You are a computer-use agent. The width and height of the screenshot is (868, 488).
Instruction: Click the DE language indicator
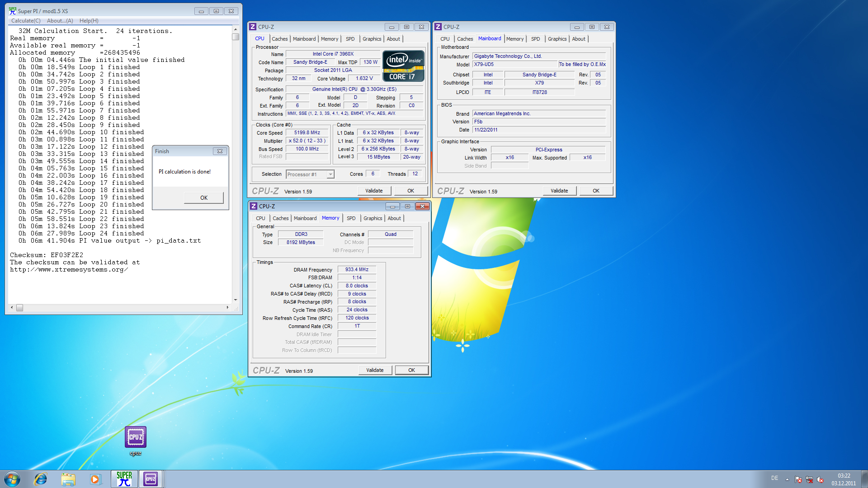click(x=774, y=478)
